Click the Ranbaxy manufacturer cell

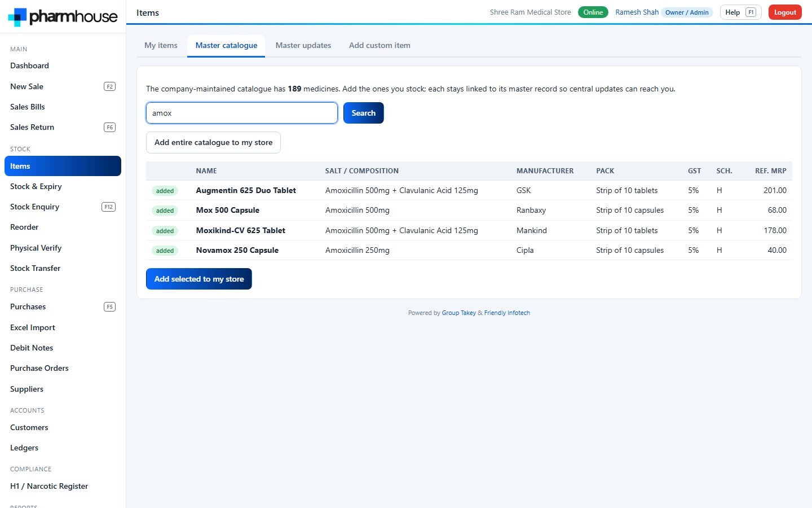tap(531, 210)
